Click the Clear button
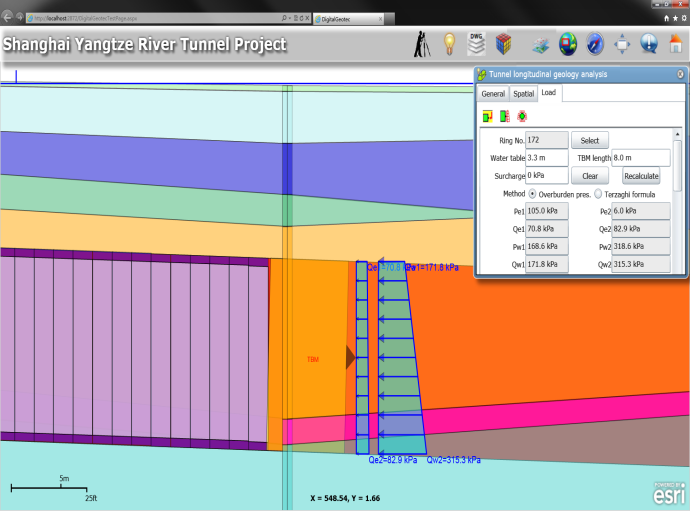 pos(590,176)
